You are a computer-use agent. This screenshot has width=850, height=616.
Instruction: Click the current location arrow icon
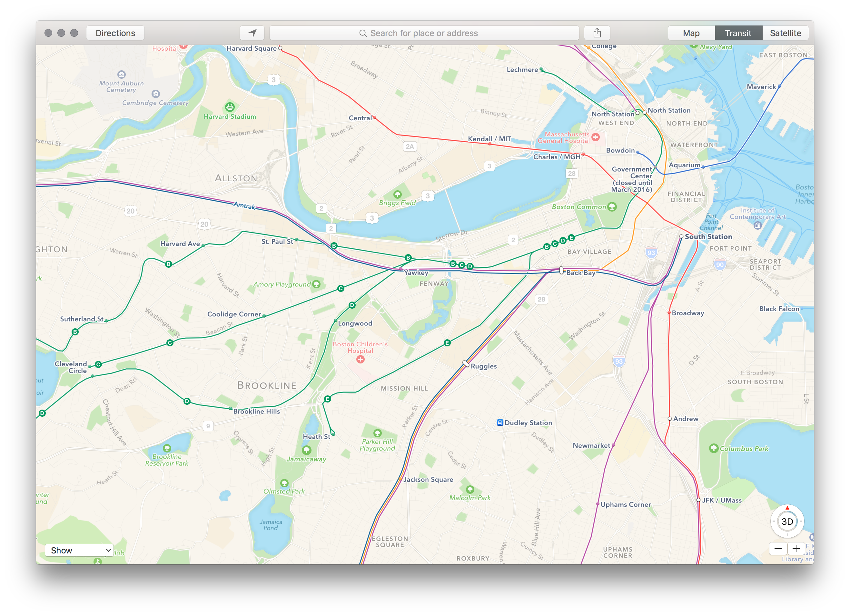(x=252, y=33)
